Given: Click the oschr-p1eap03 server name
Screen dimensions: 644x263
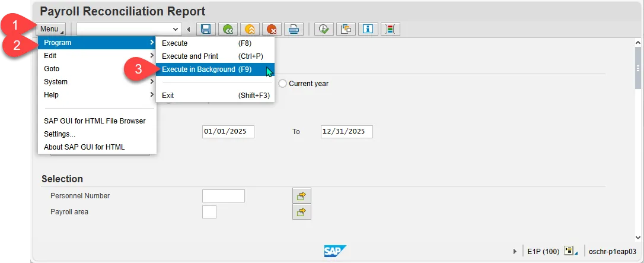Looking at the screenshot, I should point(613,251).
